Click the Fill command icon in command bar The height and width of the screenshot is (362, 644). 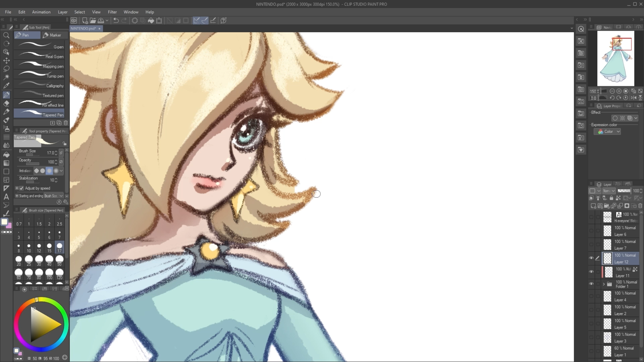(x=151, y=20)
